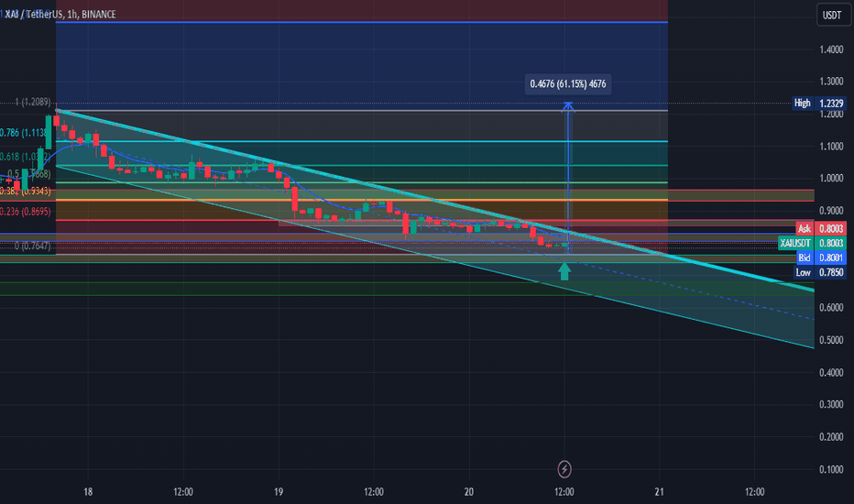Click 0.9000 on the price axis

831,211
